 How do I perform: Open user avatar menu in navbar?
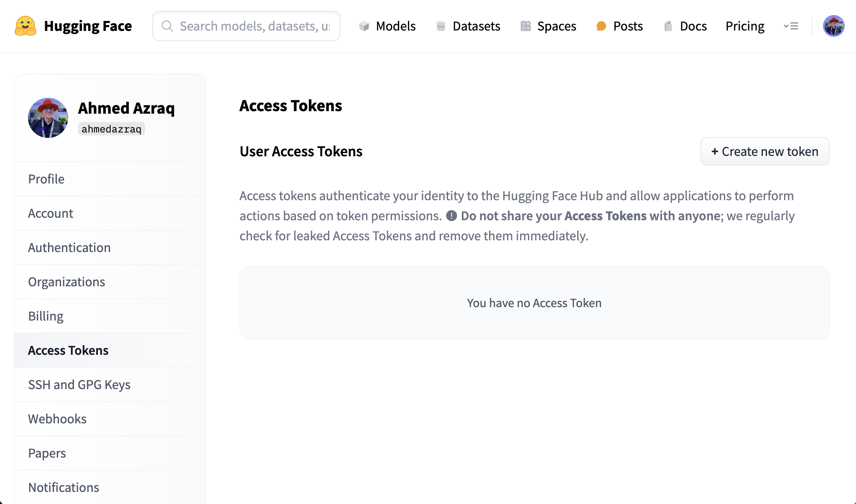pyautogui.click(x=833, y=26)
